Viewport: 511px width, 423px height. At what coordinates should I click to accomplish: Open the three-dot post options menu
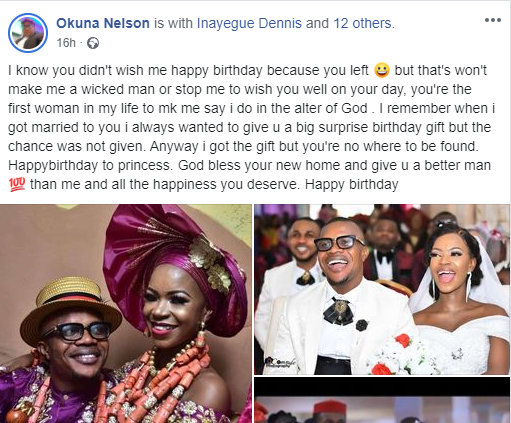[x=493, y=20]
